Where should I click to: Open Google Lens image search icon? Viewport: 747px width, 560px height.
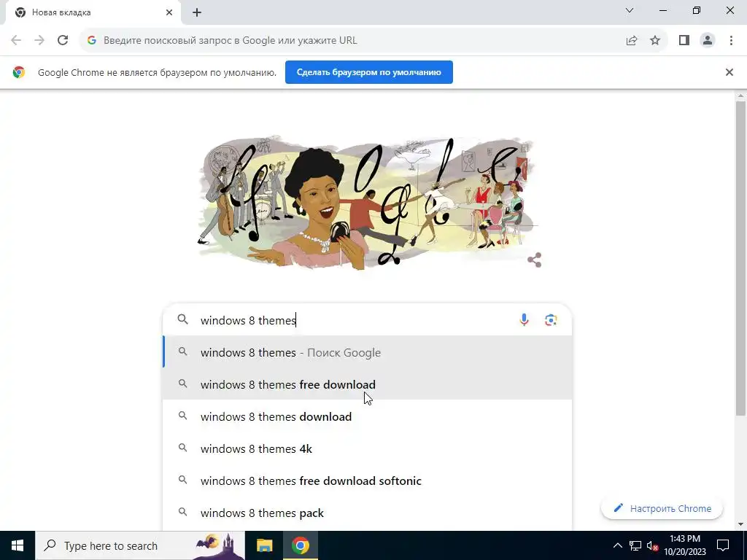click(x=551, y=320)
